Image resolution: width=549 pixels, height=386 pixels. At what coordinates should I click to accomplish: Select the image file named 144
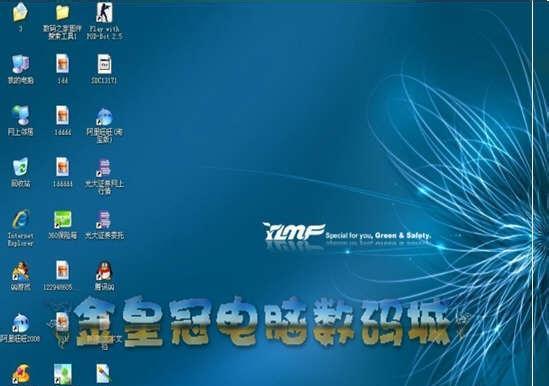(62, 64)
